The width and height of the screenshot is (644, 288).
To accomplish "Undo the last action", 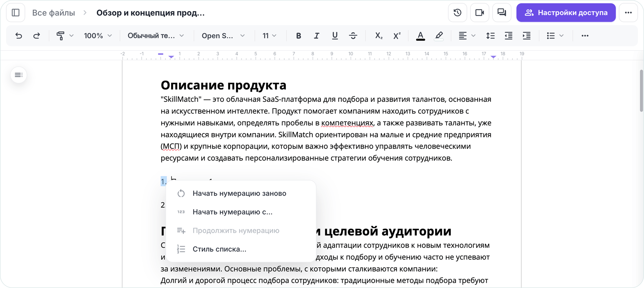I will coord(19,36).
